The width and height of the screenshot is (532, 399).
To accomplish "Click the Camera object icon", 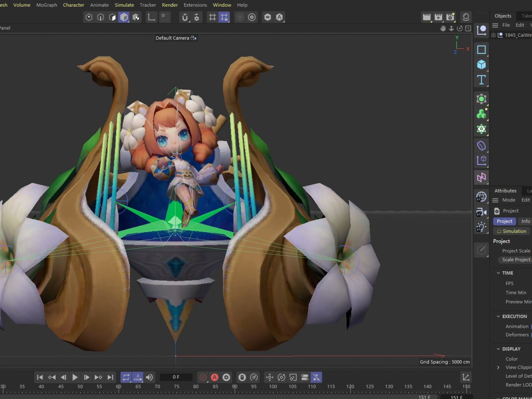I will pyautogui.click(x=481, y=212).
